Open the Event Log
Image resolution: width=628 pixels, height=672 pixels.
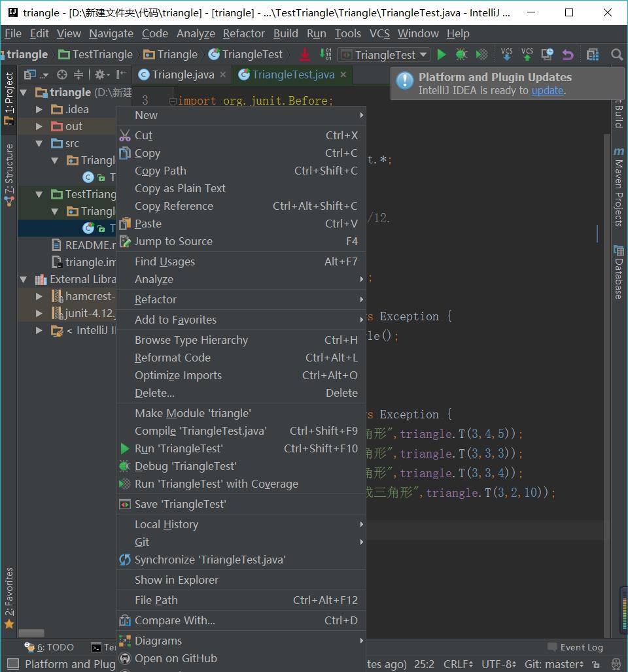[x=576, y=647]
